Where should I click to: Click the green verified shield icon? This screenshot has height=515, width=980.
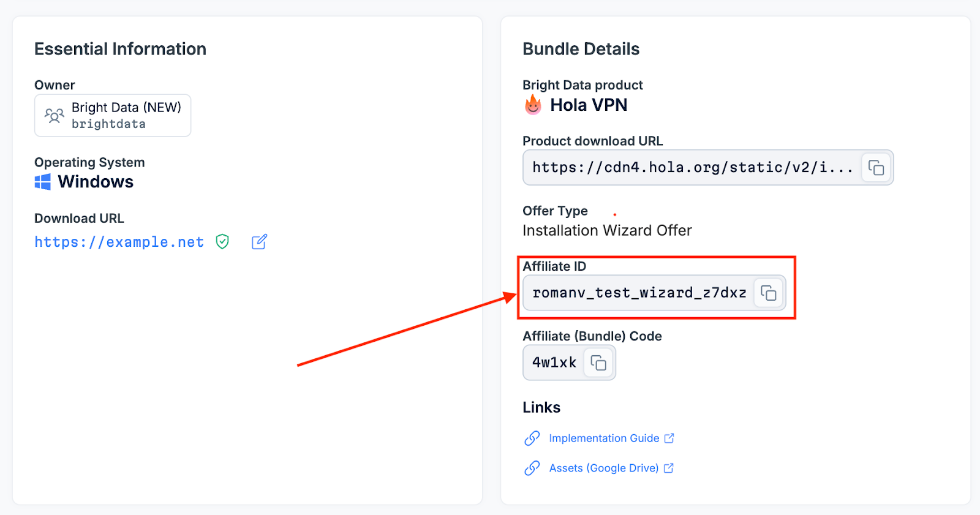coord(222,242)
